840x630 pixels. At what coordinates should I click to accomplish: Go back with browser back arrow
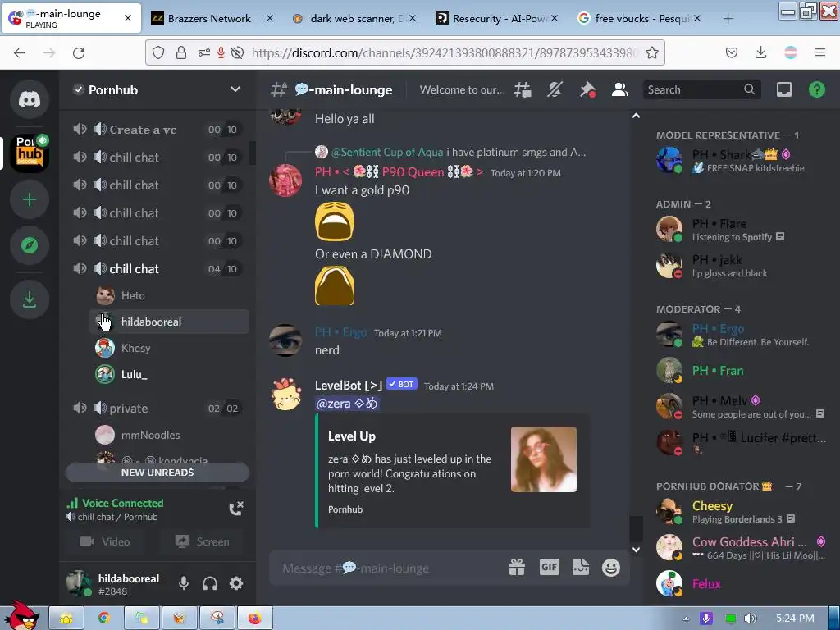tap(20, 53)
